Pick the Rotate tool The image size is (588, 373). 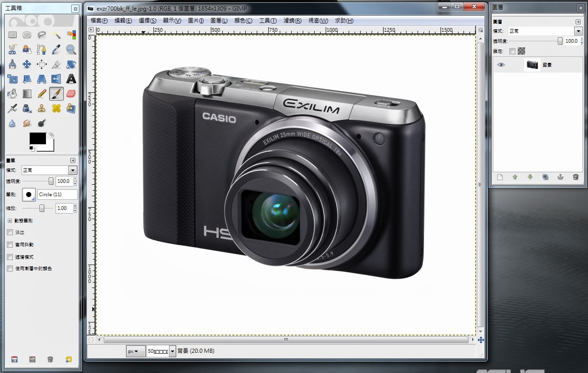(71, 64)
